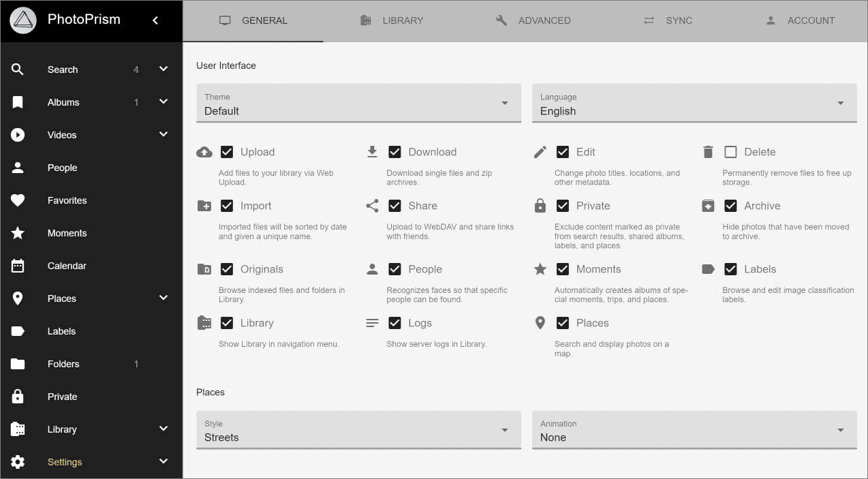Collapse the sidebar with the chevron arrow
This screenshot has width=868, height=479.
click(155, 20)
